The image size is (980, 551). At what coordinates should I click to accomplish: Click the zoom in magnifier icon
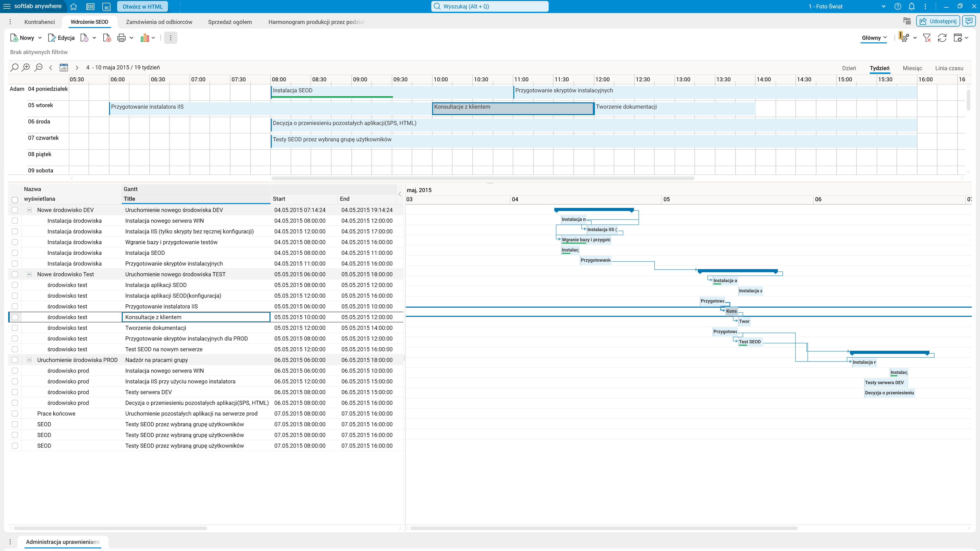[x=26, y=67]
